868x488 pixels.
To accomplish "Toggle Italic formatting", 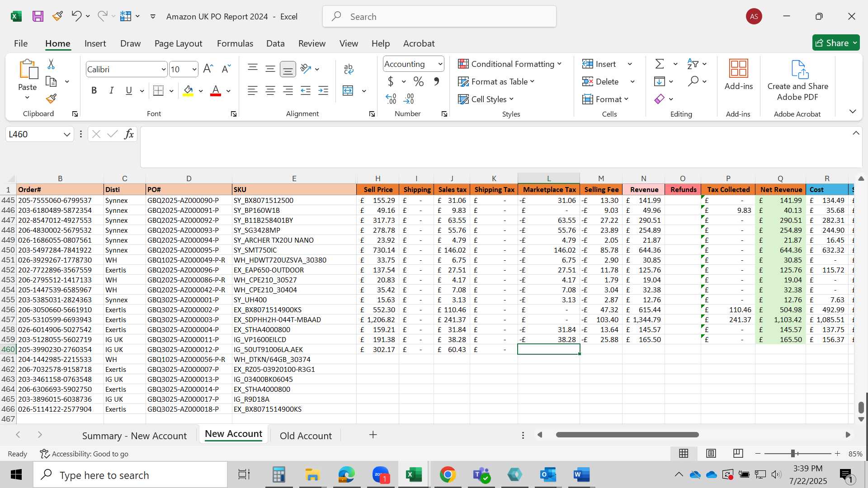I will click(x=111, y=91).
